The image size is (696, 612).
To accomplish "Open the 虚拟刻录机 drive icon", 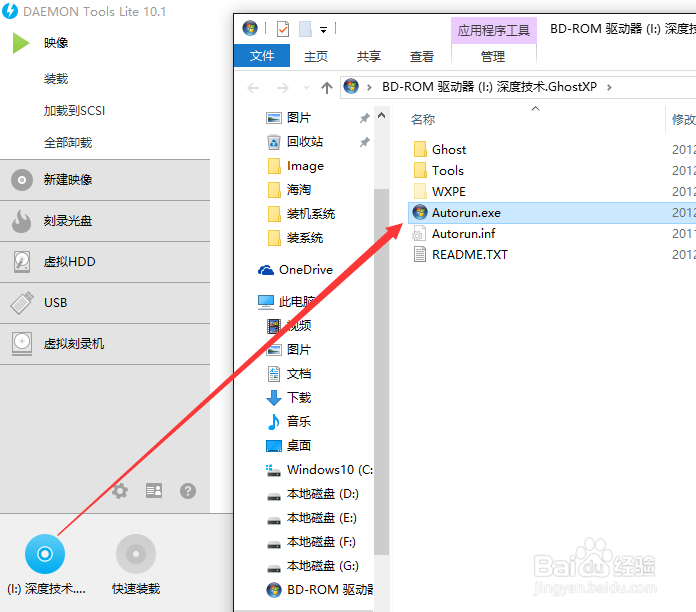I will click(x=22, y=344).
